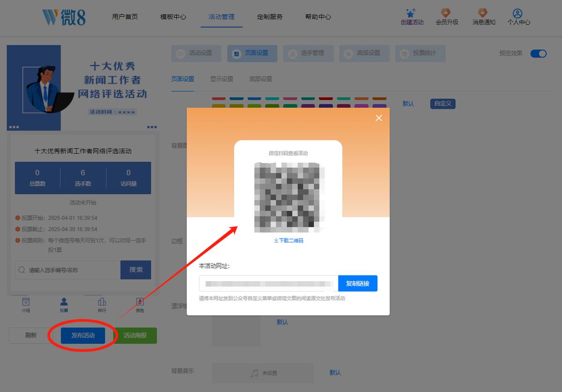Select the underlined 页面设置 sub-tab

[183, 79]
